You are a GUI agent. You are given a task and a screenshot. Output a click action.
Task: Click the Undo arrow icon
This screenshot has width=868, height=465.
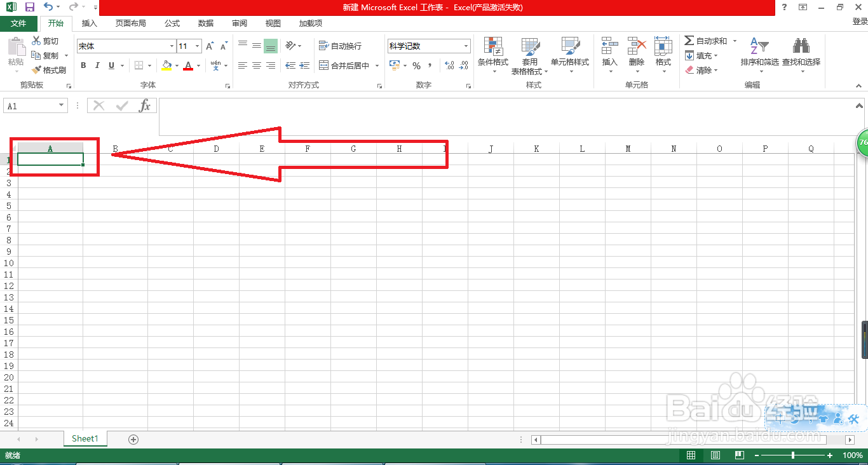pyautogui.click(x=48, y=7)
